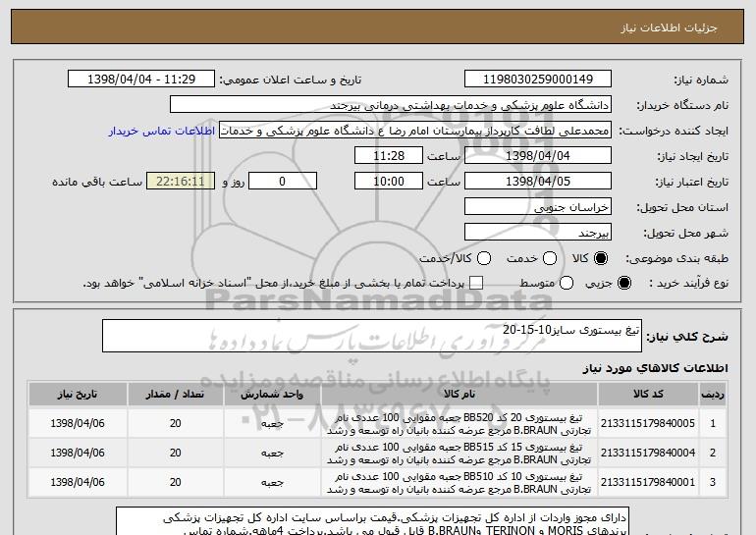Select product code 2133115179840001

pyautogui.click(x=648, y=482)
